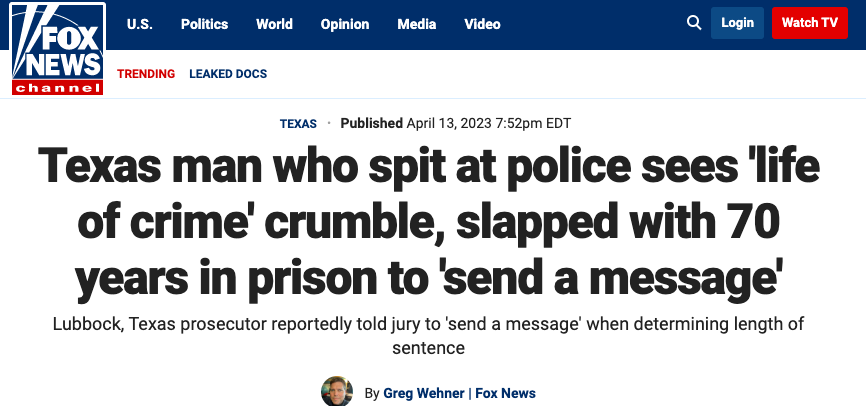Click the red Watch TV button

click(x=810, y=23)
